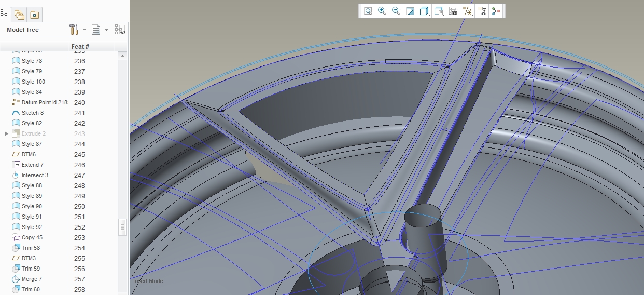Image resolution: width=644 pixels, height=295 pixels.
Task: Click feature number 253 cell
Action: [79, 237]
